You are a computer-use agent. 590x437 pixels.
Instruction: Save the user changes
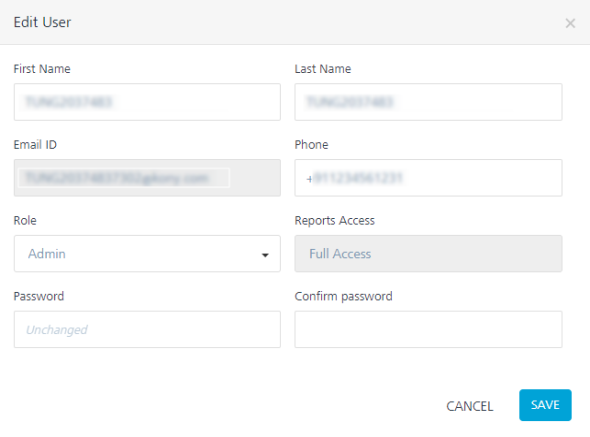545,405
